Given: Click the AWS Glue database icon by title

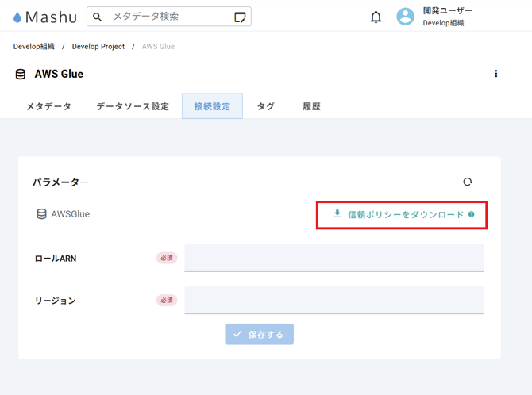Looking at the screenshot, I should pos(21,75).
